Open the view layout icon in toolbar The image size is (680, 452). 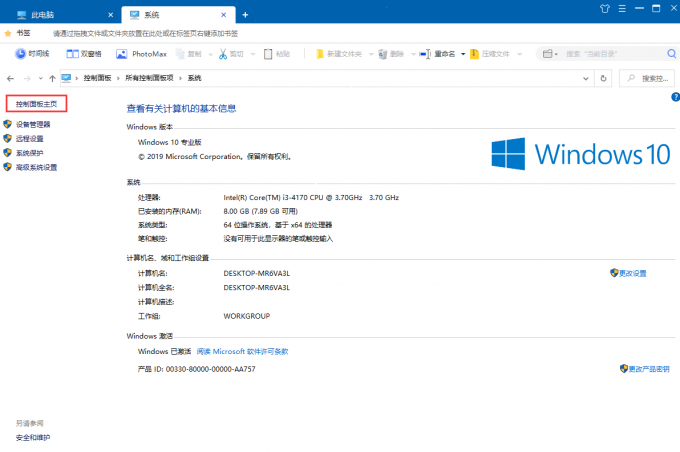pyautogui.click(x=548, y=54)
